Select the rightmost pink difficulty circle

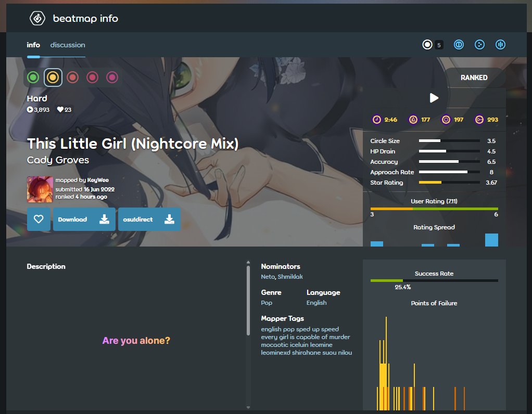tap(112, 77)
